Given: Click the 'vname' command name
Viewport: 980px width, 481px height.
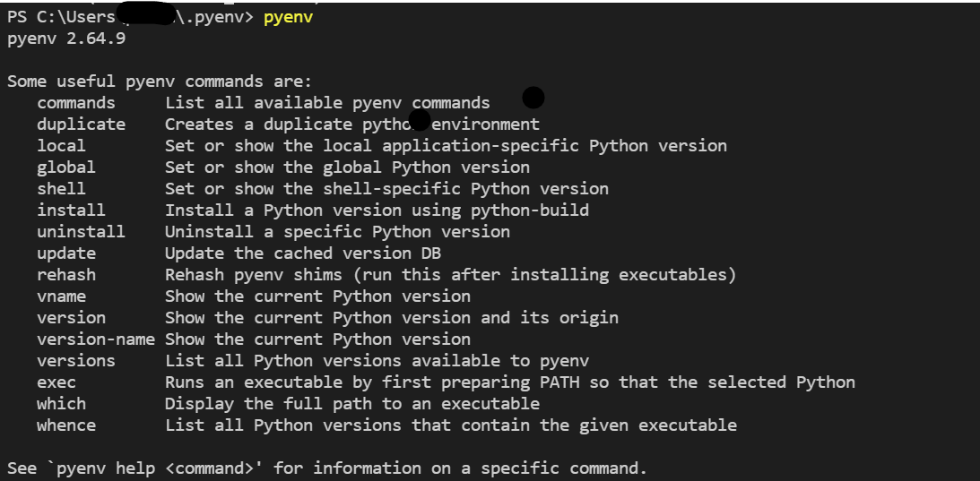Looking at the screenshot, I should 61,296.
